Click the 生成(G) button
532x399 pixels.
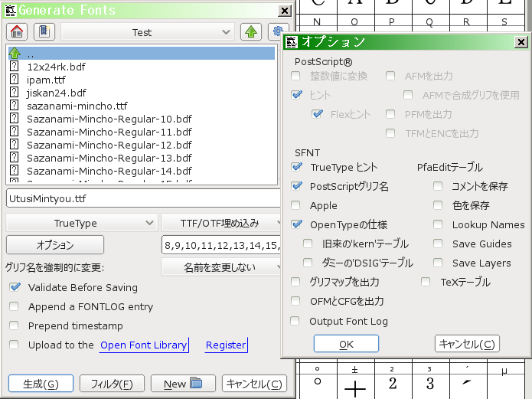coord(41,384)
